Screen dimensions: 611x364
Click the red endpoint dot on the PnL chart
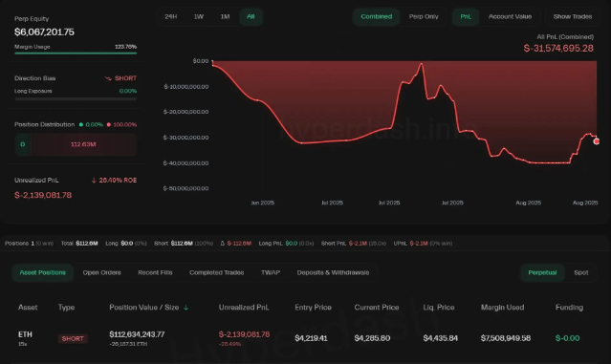597,141
